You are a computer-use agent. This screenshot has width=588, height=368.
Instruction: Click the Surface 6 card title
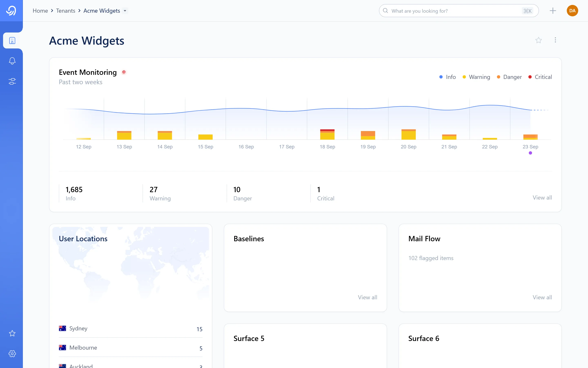point(424,339)
